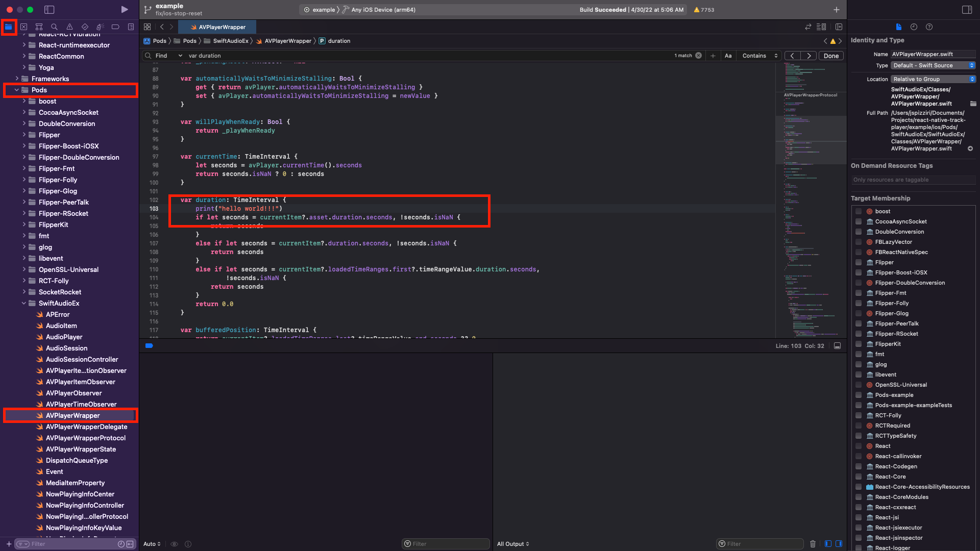Viewport: 980px width, 551px height.
Task: Open the Quick Help inspector
Action: click(929, 27)
